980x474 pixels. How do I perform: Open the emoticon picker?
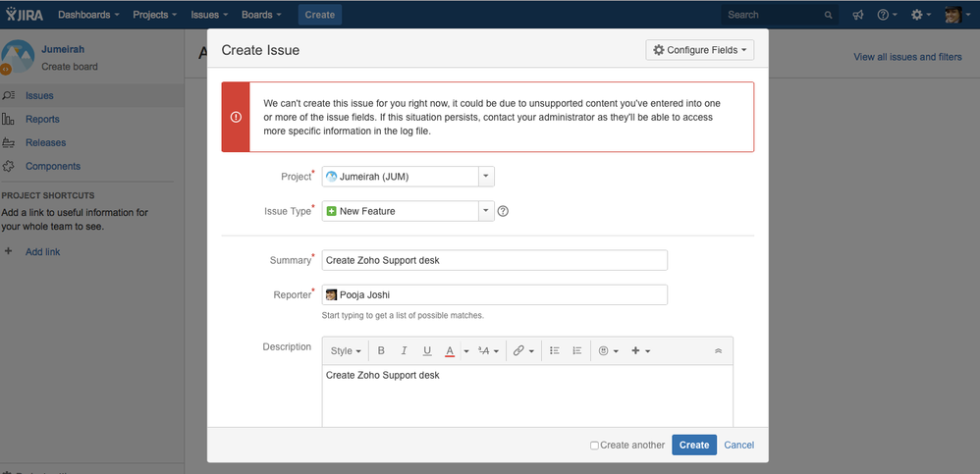(609, 351)
